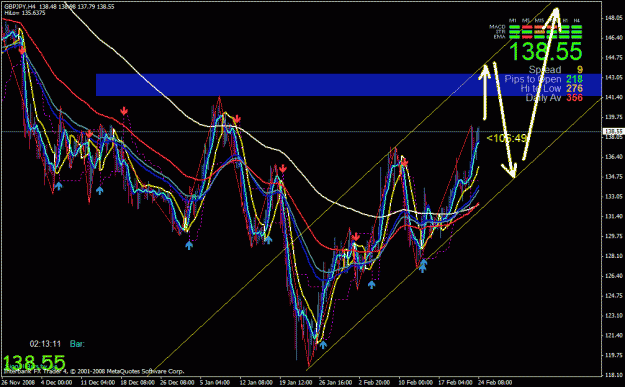This screenshot has width=625, height=387.
Task: Click the blue buy arrow at the 19 Jan low
Action: coord(323,344)
